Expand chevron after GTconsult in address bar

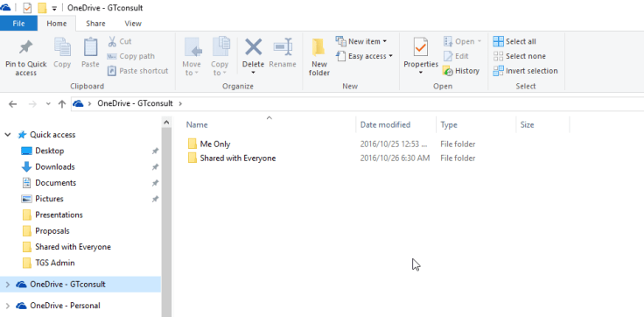point(180,103)
